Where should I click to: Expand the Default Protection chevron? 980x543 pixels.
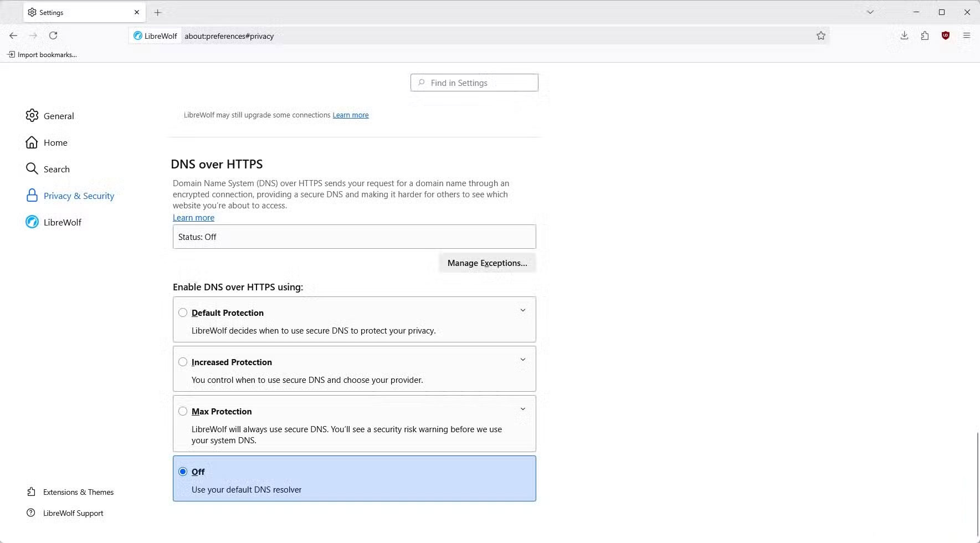522,310
